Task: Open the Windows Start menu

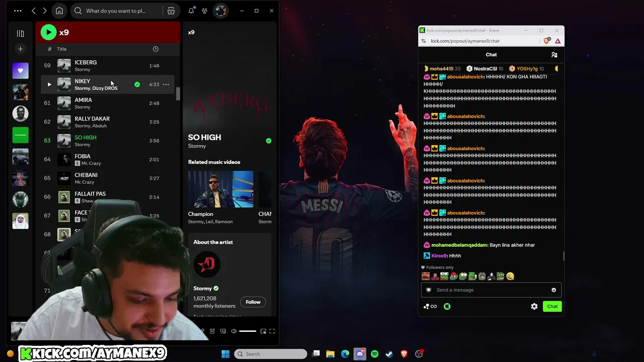Action: point(225,354)
